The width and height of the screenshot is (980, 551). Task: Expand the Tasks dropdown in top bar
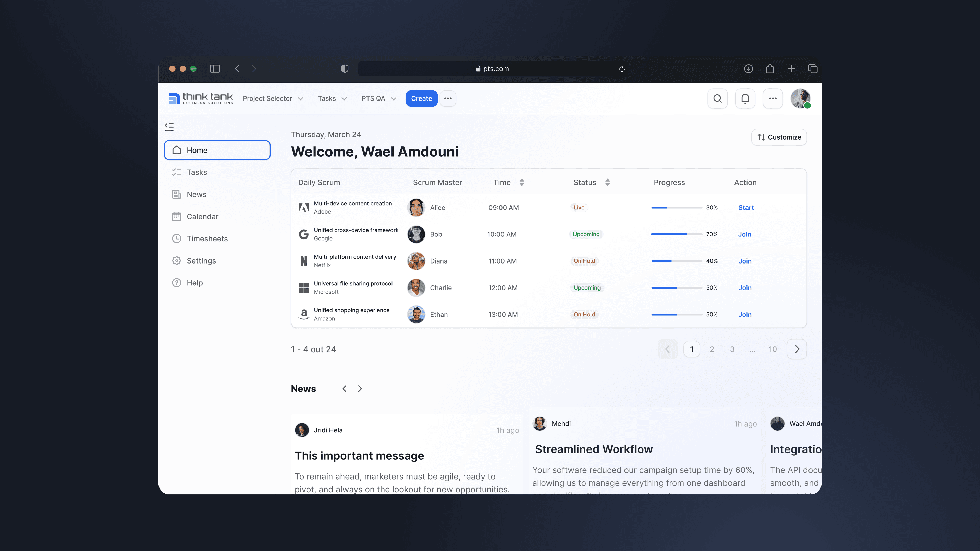[333, 98]
